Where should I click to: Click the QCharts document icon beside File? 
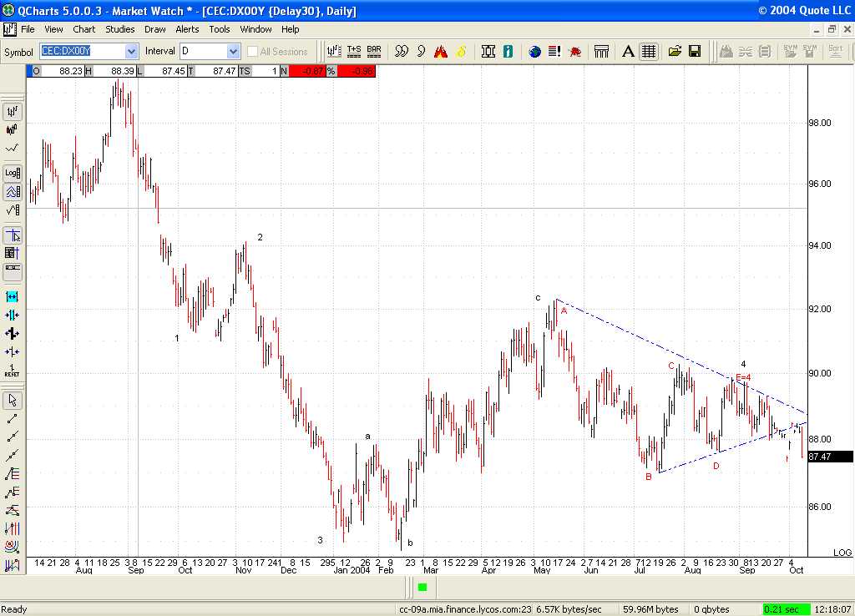9,29
